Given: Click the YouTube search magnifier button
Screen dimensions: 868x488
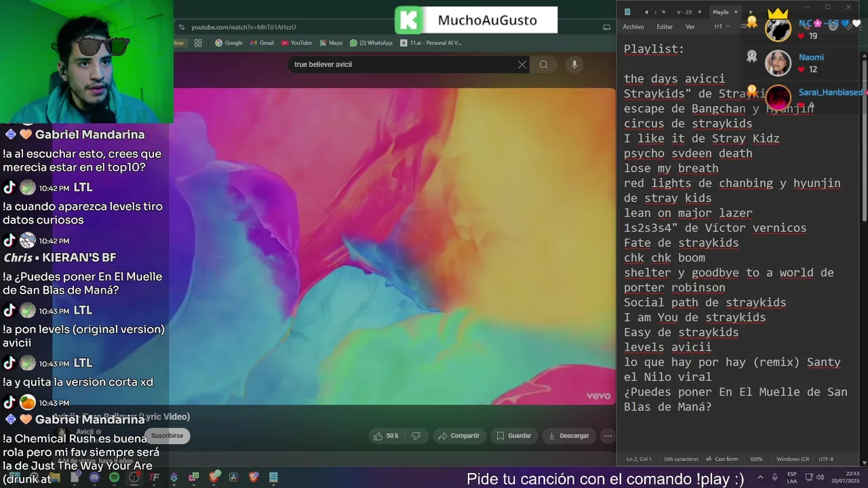Looking at the screenshot, I should pyautogui.click(x=544, y=64).
